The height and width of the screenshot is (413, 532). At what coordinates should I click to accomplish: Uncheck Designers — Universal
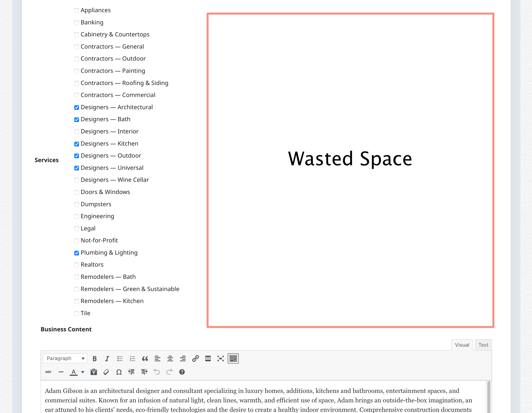click(76, 168)
